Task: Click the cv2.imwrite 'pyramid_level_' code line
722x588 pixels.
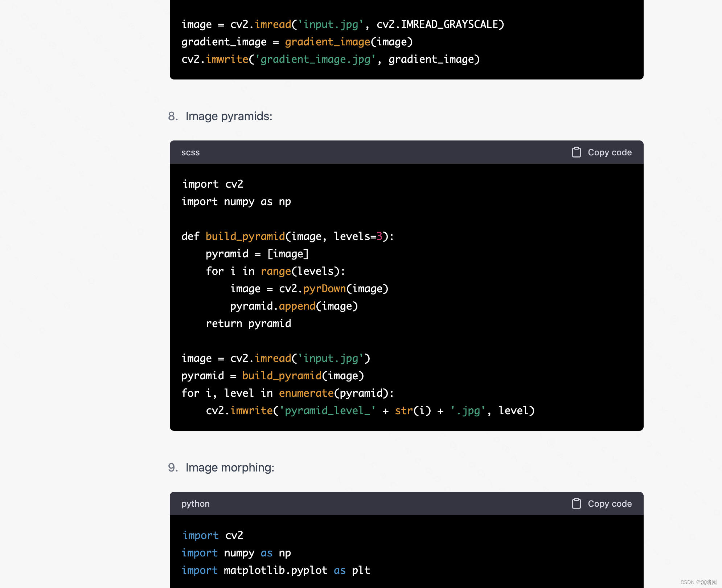Action: [370, 411]
